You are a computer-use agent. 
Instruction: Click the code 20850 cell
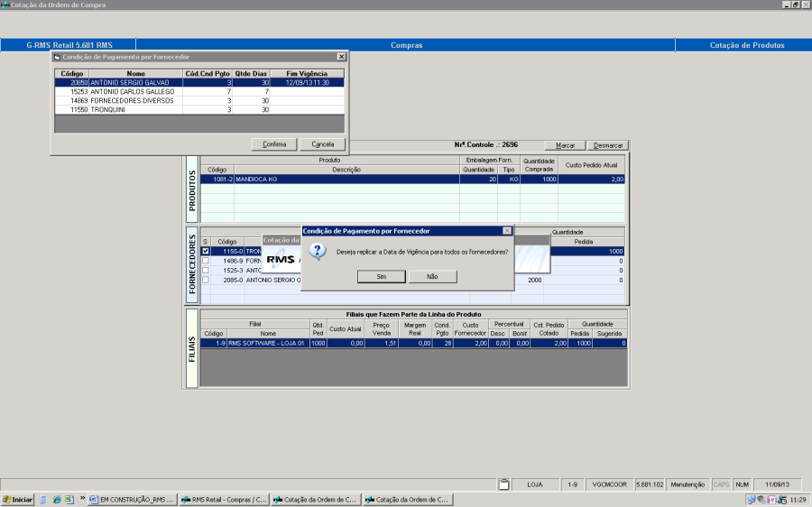72,82
